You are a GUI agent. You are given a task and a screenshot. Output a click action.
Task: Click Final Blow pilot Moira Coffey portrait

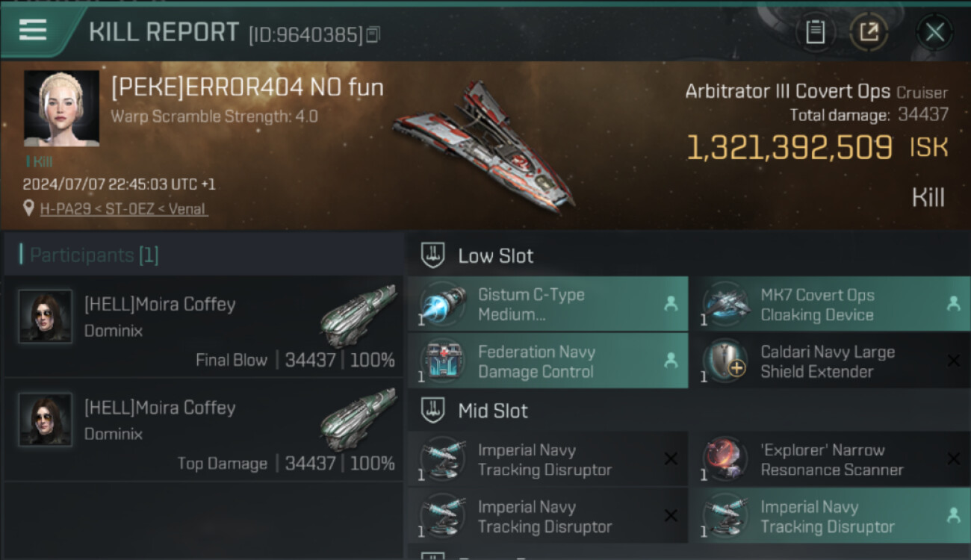46,317
